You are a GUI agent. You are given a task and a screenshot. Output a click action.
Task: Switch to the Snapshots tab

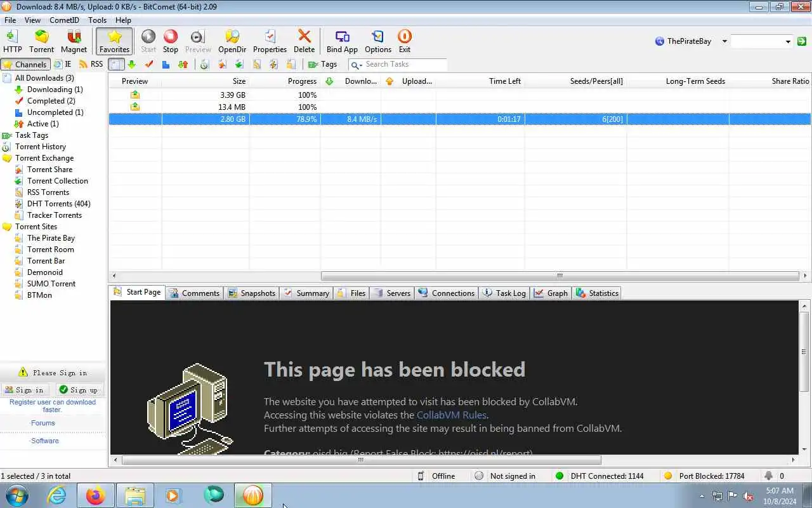tap(252, 293)
